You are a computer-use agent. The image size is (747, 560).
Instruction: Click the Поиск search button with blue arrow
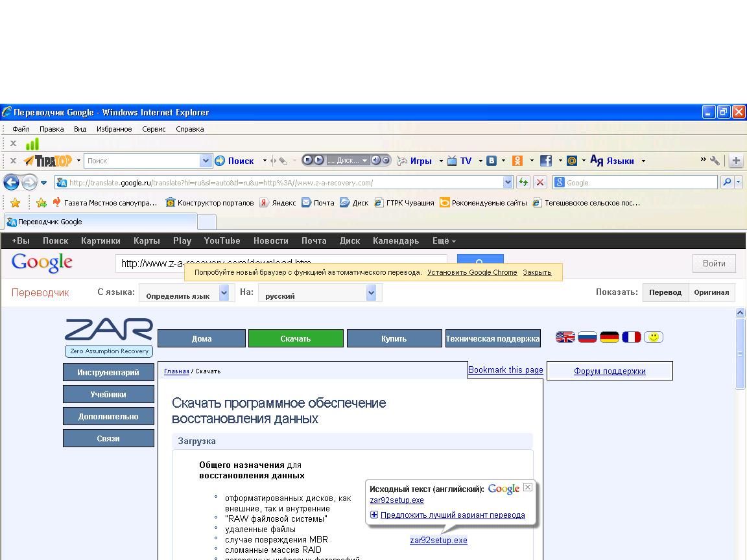pyautogui.click(x=234, y=161)
